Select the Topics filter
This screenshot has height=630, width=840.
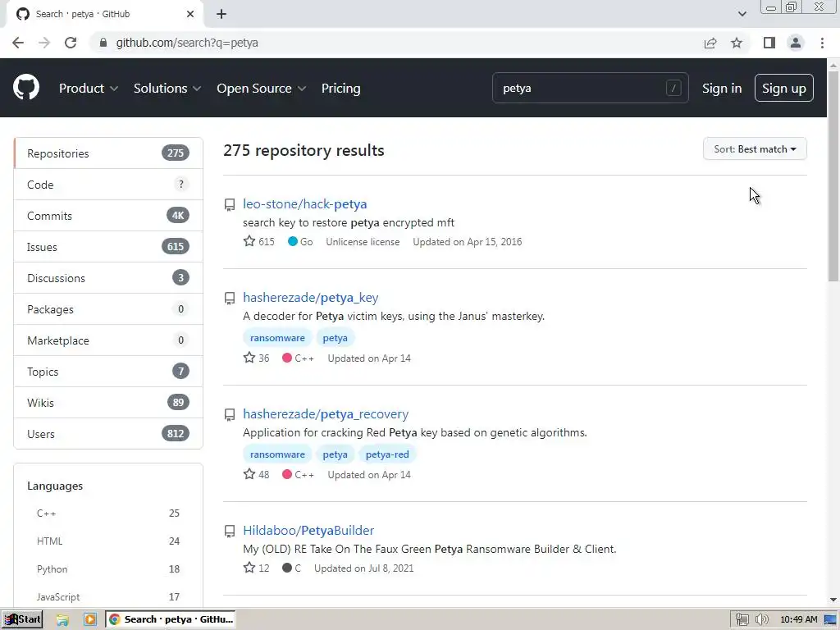click(x=108, y=372)
